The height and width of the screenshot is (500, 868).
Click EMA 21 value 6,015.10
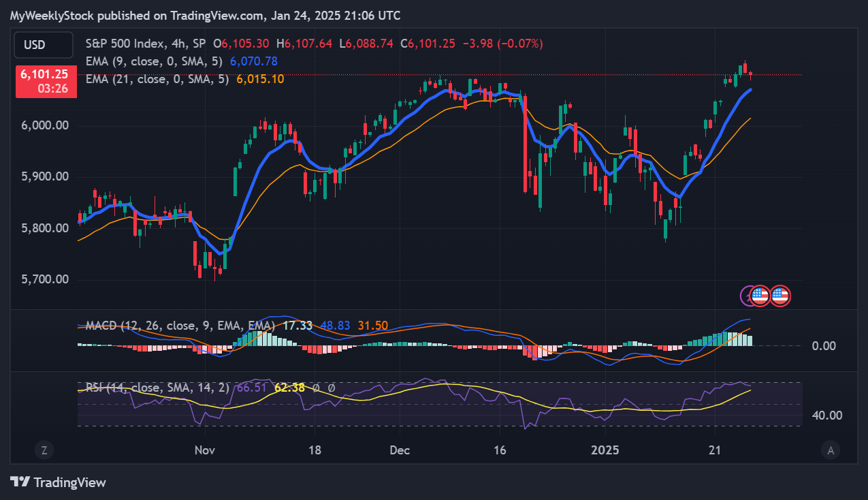tap(260, 79)
